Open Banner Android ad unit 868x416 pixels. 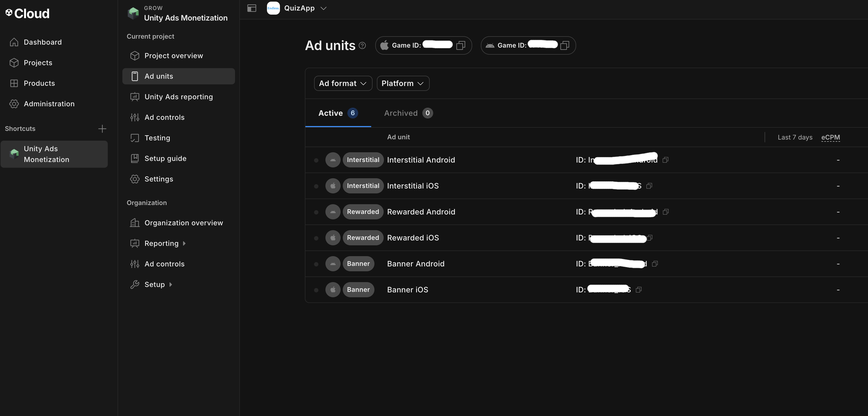(416, 263)
